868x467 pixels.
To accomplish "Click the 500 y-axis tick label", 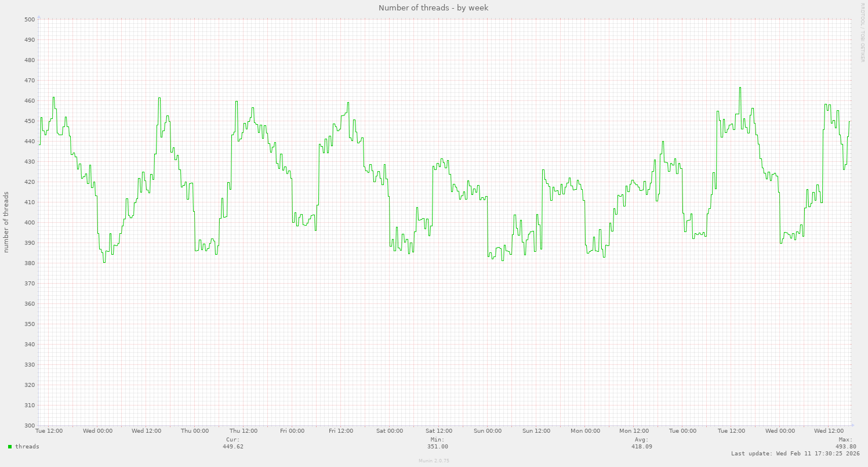I will (x=30, y=20).
